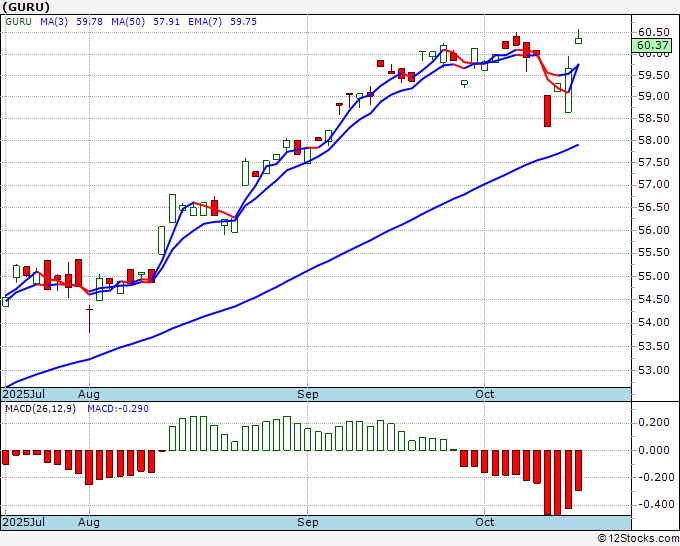
Task: Click the last red MACD histogram bar
Action: (x=579, y=471)
